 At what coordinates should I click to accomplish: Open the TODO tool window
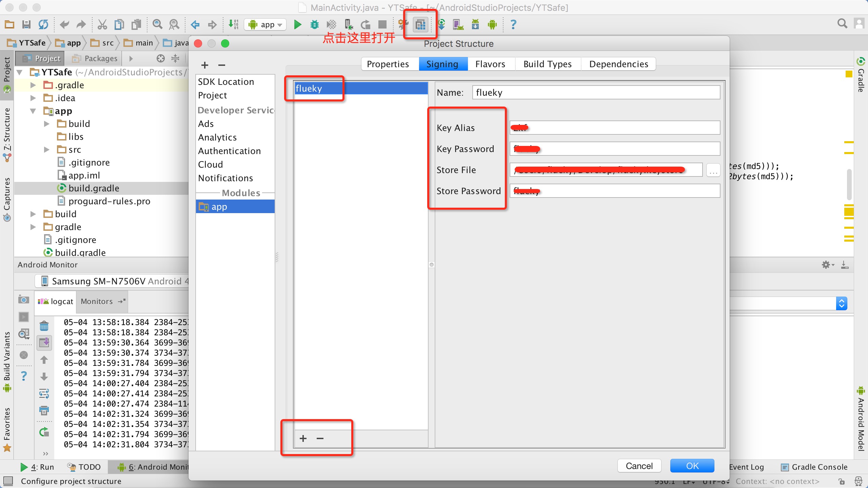tap(84, 467)
